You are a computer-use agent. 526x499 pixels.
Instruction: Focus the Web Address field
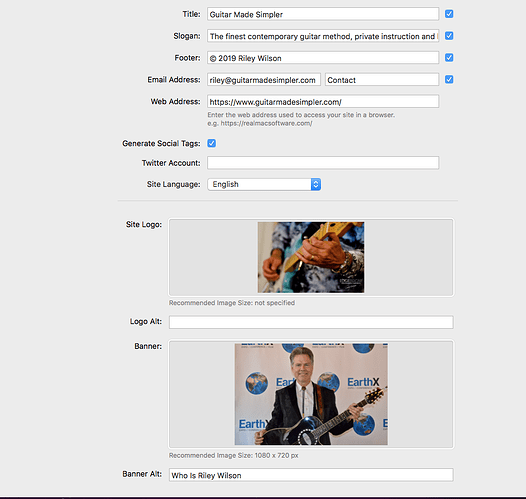323,102
